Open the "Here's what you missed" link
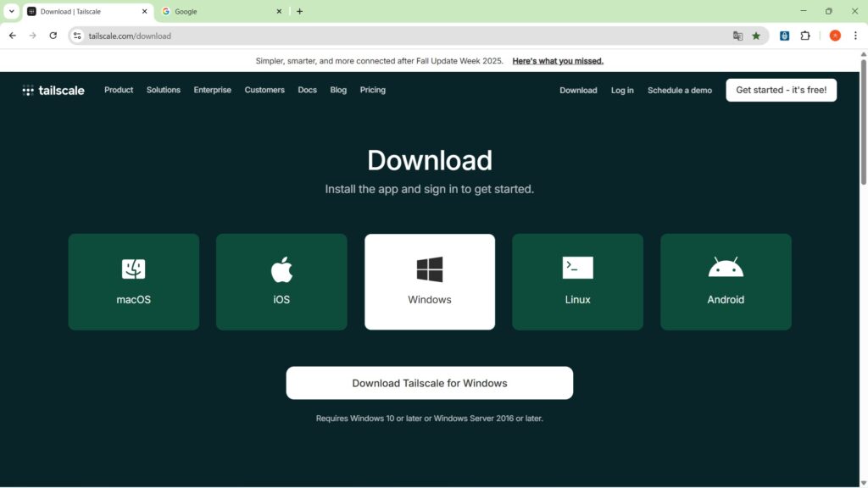The width and height of the screenshot is (868, 488). click(558, 61)
